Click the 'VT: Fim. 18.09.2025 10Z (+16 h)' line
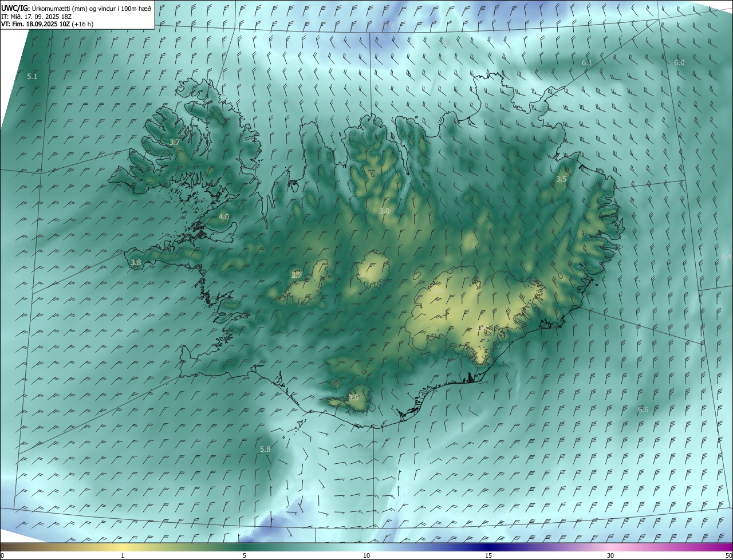This screenshot has height=560, width=733. 48,24
